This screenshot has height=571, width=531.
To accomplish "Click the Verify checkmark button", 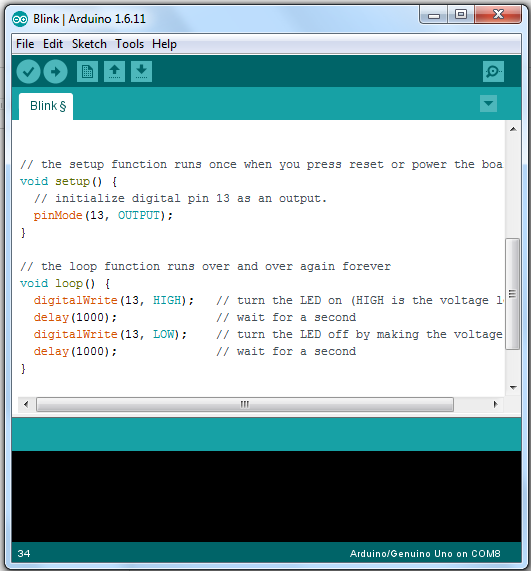I will (x=28, y=71).
